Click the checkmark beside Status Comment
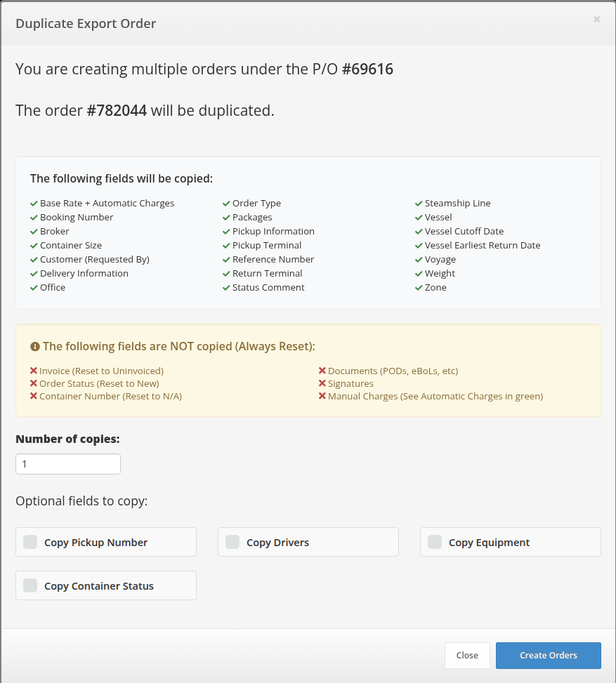This screenshot has width=616, height=683. point(226,287)
